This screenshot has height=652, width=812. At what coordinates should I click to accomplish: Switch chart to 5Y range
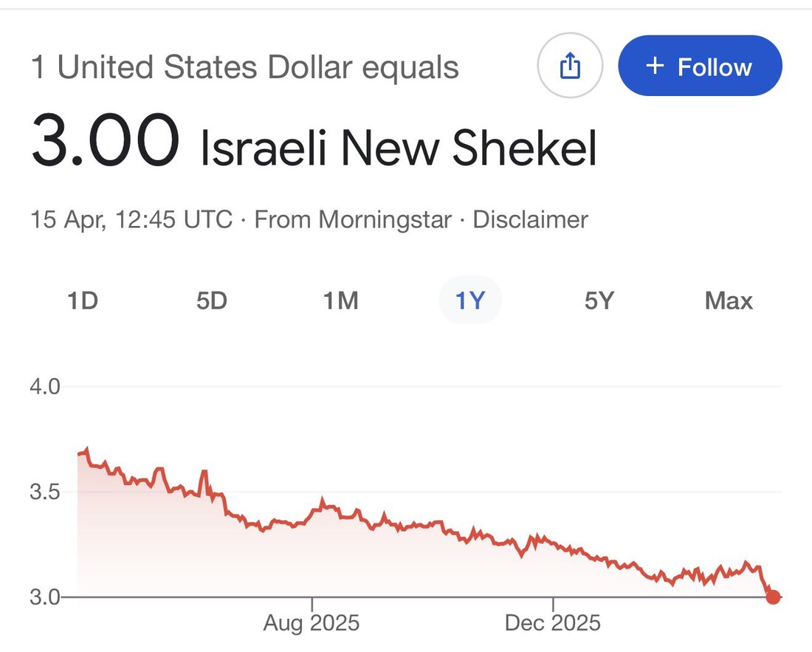[x=599, y=301]
